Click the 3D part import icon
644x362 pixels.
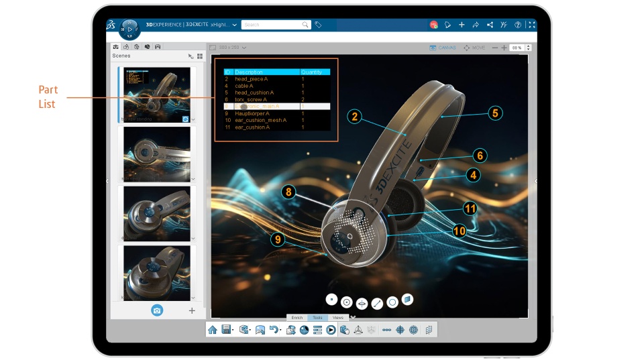click(244, 330)
